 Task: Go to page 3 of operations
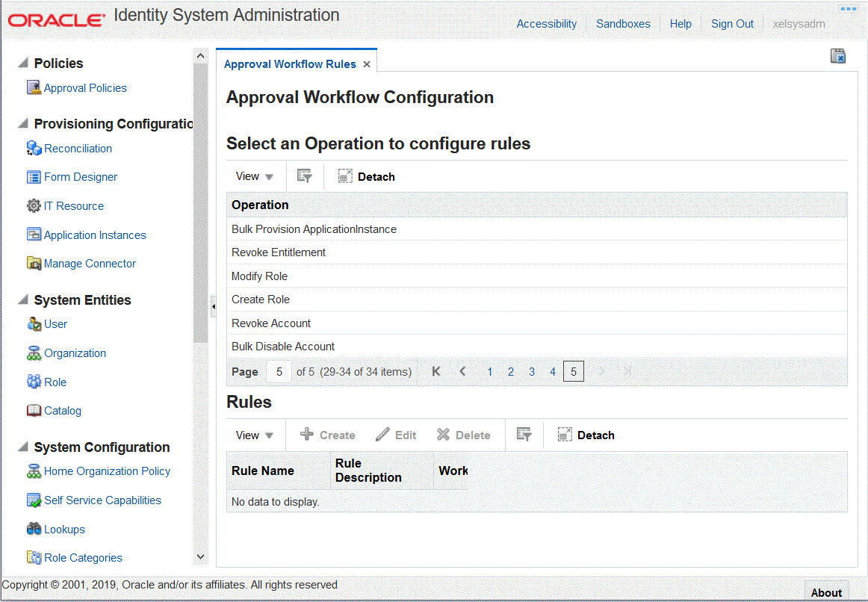coord(531,372)
